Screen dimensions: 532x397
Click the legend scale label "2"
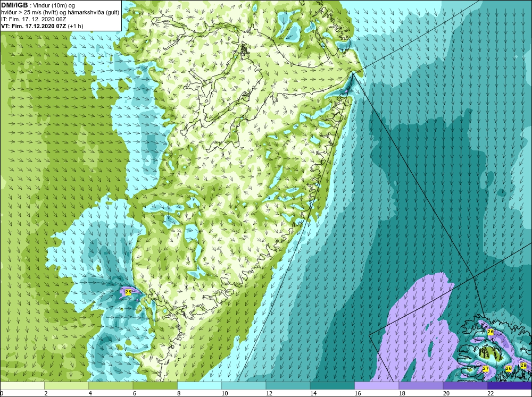tap(46, 393)
